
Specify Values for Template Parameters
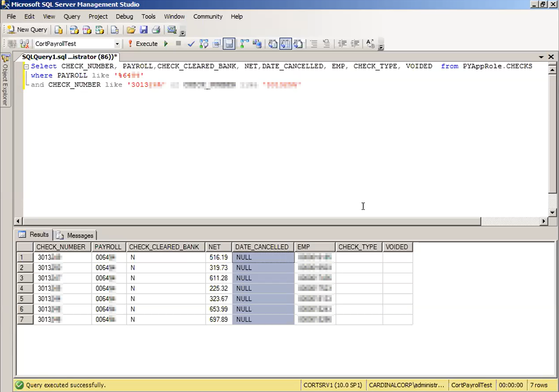point(370,44)
